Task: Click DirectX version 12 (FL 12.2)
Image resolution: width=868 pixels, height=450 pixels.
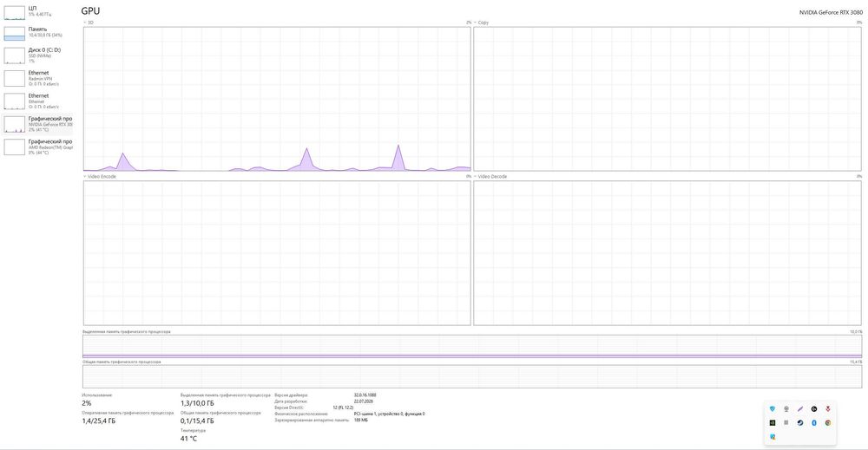Action: tap(343, 408)
